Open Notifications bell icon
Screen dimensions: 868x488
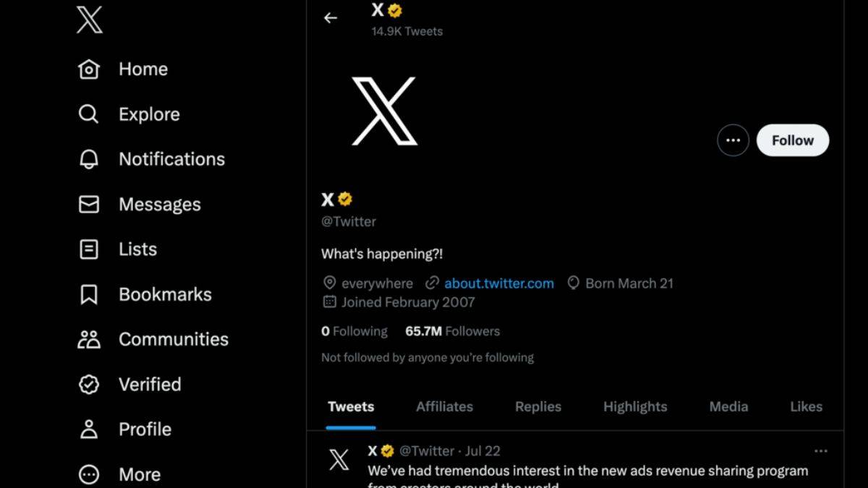pyautogui.click(x=88, y=159)
